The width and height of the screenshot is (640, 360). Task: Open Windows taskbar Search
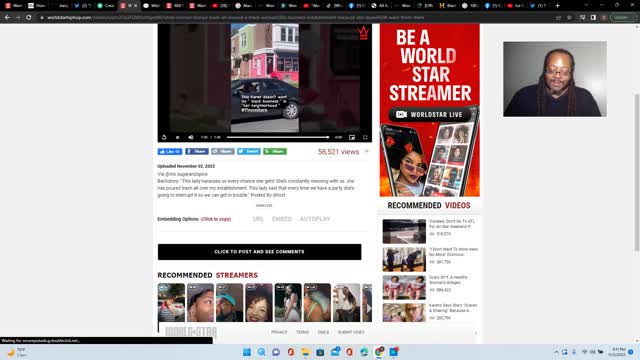262,352
